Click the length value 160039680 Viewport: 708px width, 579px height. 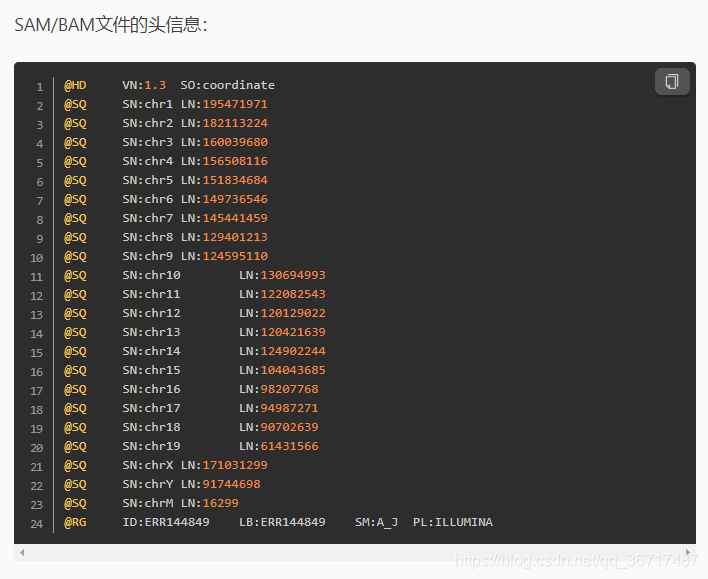click(235, 142)
